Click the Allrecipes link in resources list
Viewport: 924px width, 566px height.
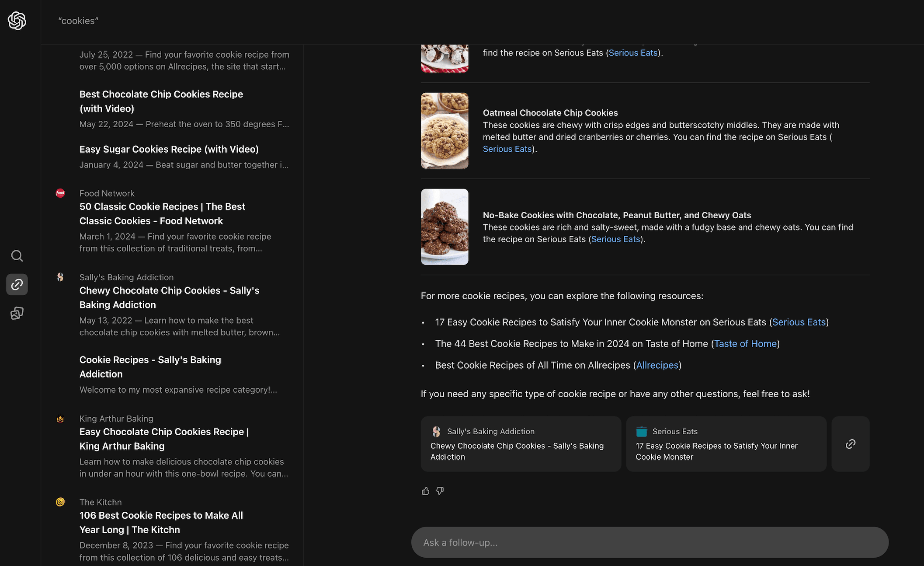point(657,365)
